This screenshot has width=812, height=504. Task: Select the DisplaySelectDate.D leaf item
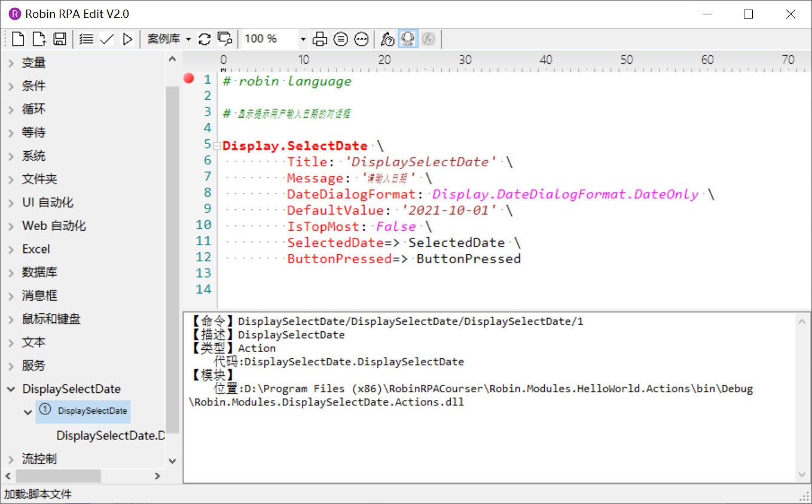pos(110,436)
